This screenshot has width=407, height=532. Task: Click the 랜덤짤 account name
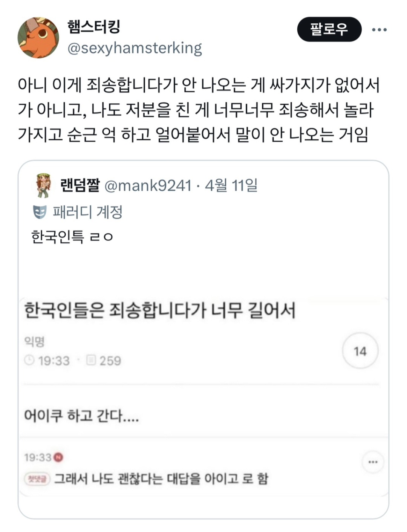click(80, 185)
